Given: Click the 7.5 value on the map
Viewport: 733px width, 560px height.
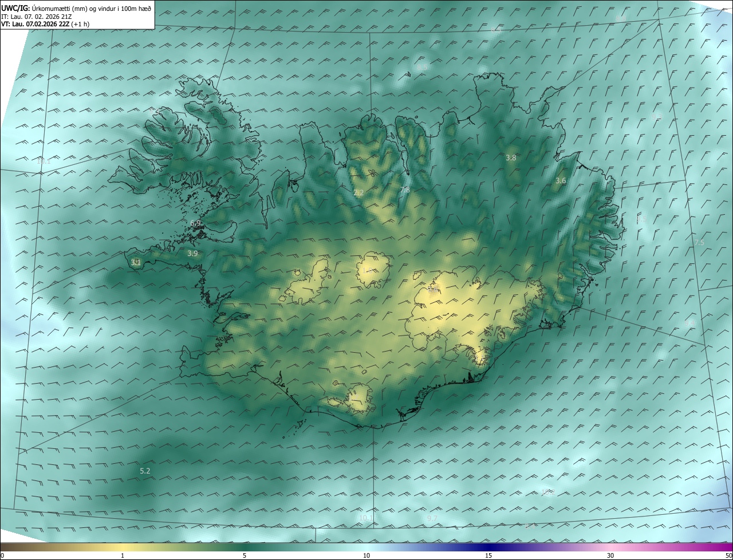Looking at the screenshot, I should (x=699, y=243).
